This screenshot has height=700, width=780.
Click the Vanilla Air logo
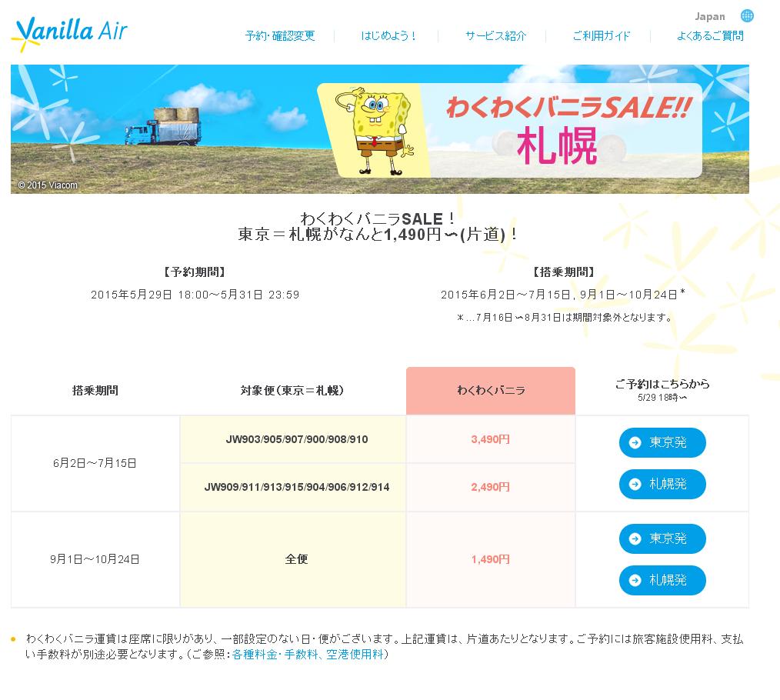click(69, 34)
